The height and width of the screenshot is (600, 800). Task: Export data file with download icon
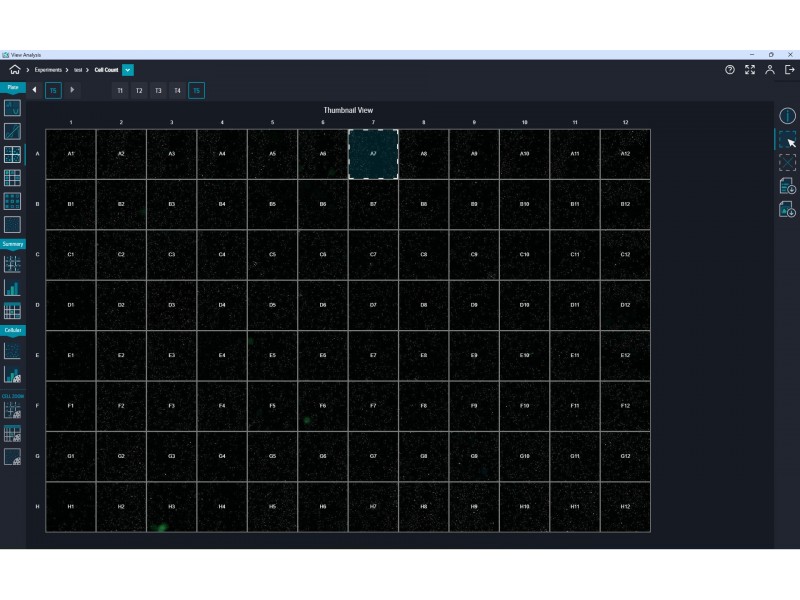[x=787, y=186]
